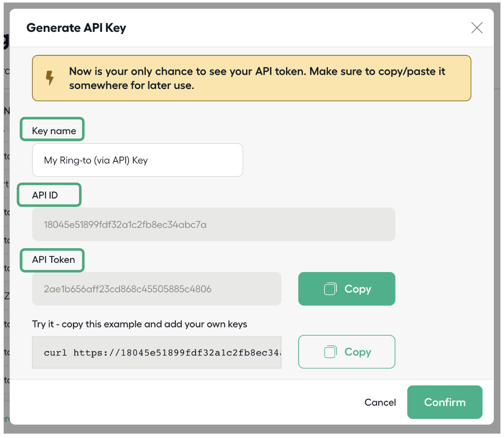
Task: Click into the Key name input field
Action: (x=138, y=160)
